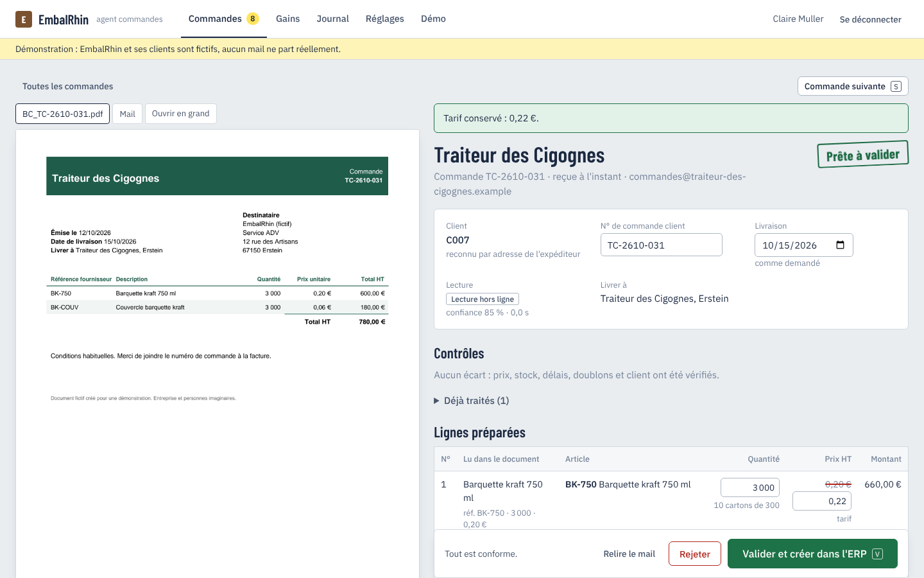
Task: Click the 10 cartons de 300 hint
Action: point(746,505)
